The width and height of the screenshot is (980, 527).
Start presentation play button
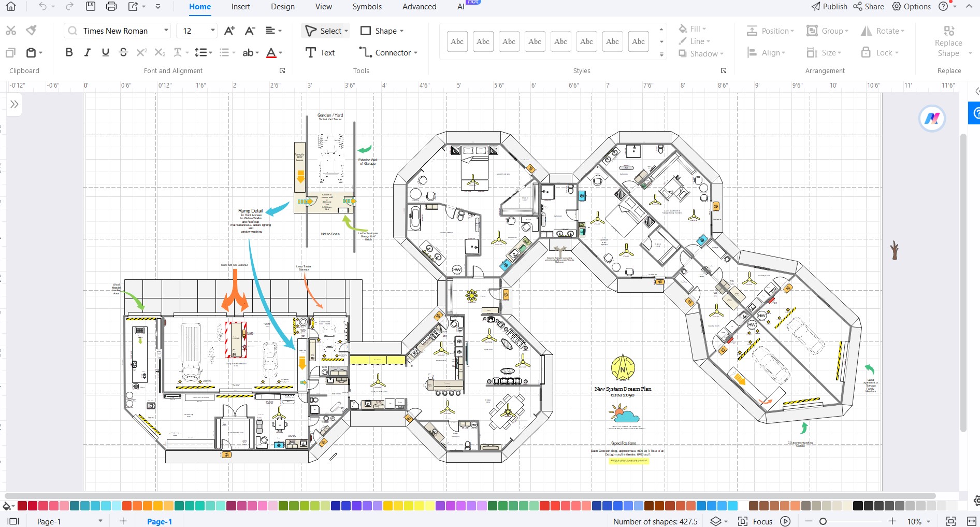click(x=785, y=521)
